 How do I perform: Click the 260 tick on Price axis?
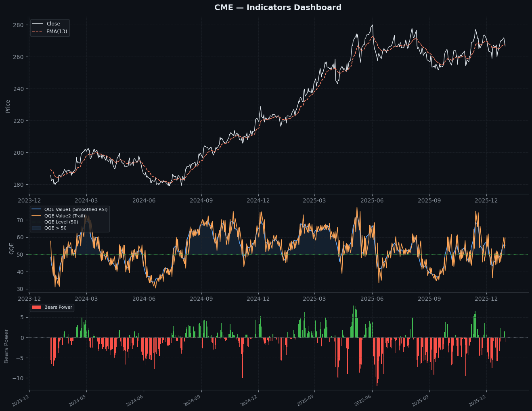pyautogui.click(x=19, y=57)
